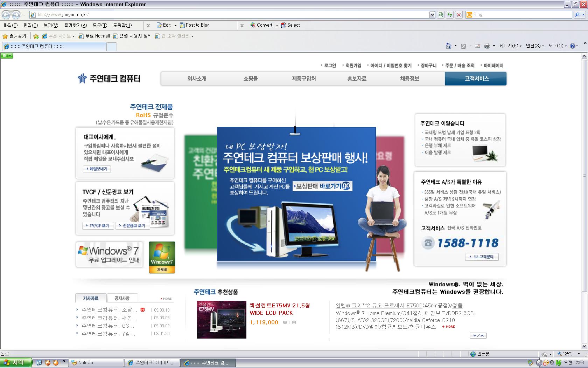
Task: Expand the Print options dropdown arrow
Action: click(x=494, y=46)
